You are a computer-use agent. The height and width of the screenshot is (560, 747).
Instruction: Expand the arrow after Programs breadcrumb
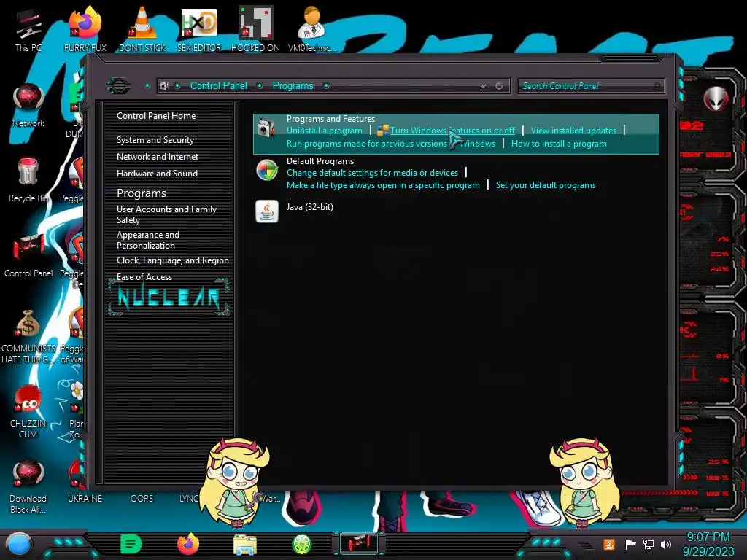coord(326,86)
